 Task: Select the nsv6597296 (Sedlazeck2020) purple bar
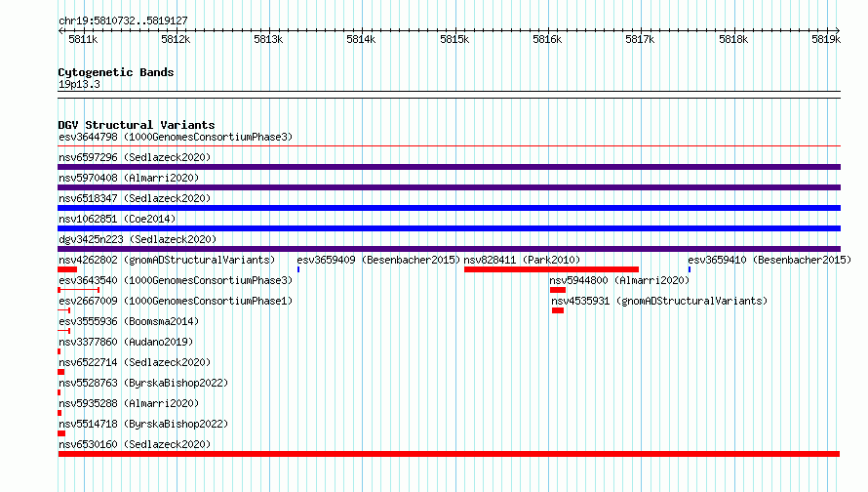click(x=449, y=167)
